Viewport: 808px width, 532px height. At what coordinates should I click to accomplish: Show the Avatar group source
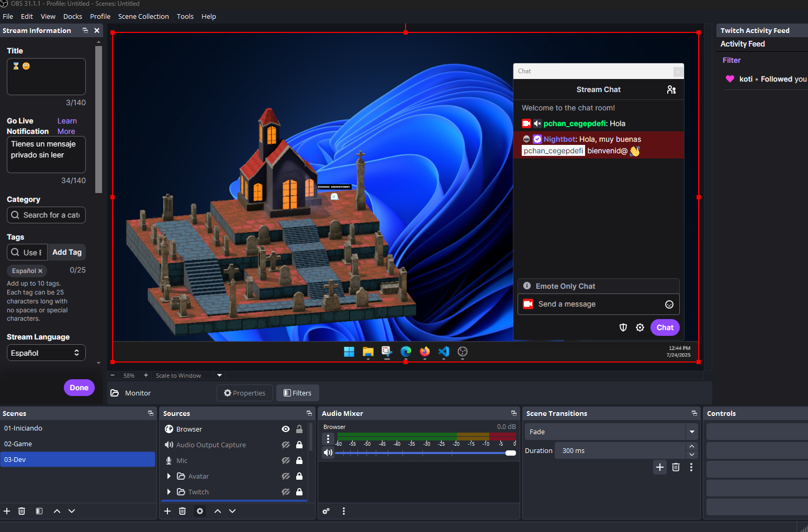286,476
